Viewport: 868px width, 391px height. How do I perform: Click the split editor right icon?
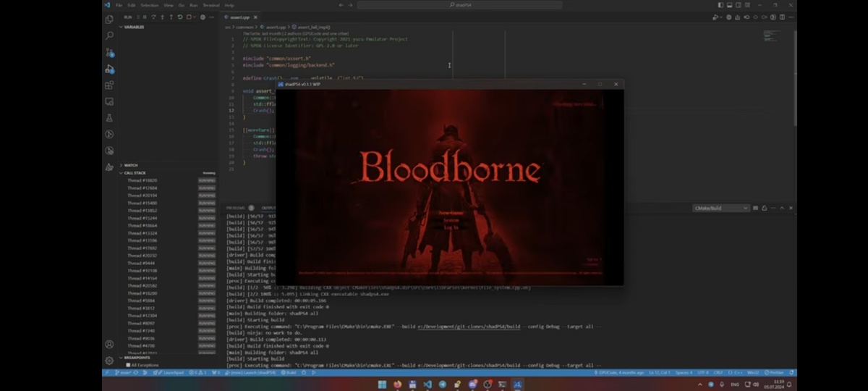[782, 17]
